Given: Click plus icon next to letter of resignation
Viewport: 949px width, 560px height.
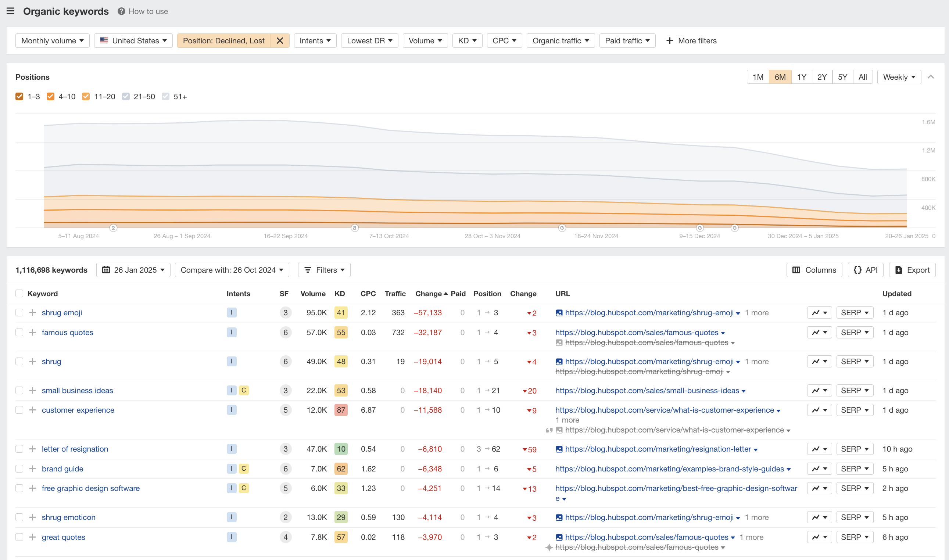Looking at the screenshot, I should [32, 449].
